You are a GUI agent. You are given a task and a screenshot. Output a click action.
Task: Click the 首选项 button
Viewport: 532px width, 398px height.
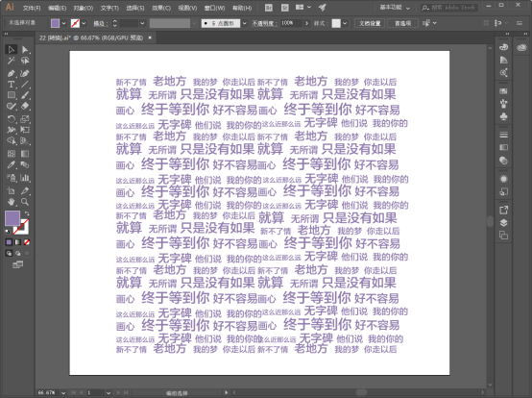402,23
